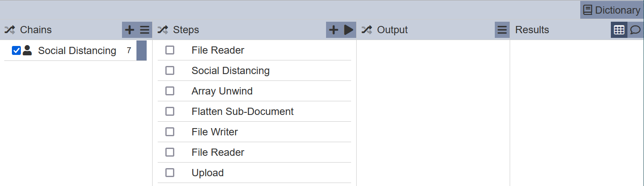This screenshot has height=186, width=644.
Task: Check the Array Unwind step checkbox
Action: coord(170,91)
